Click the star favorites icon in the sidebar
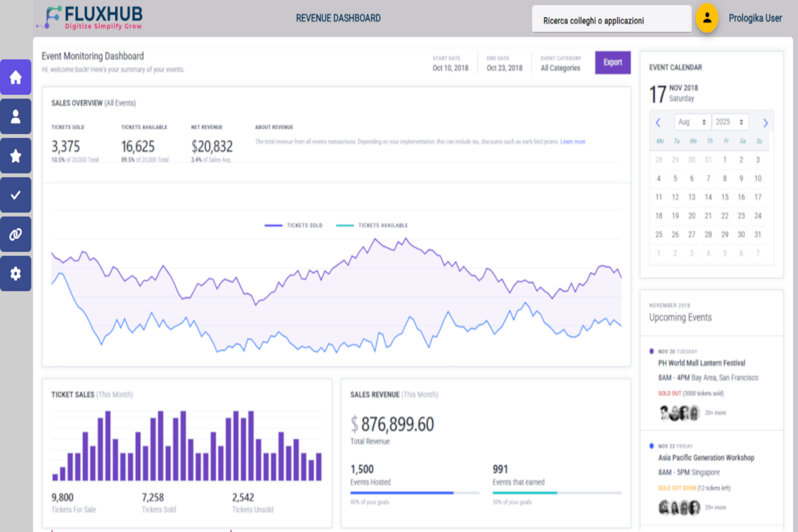 click(16, 155)
